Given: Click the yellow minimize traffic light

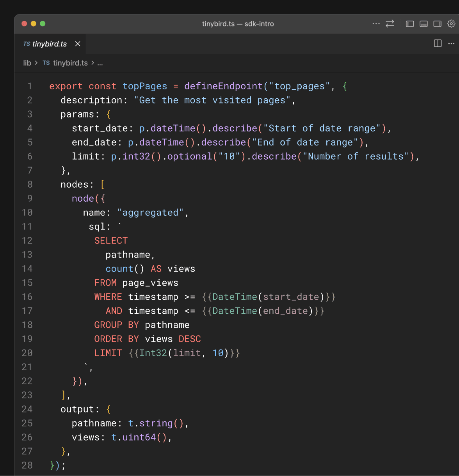Looking at the screenshot, I should coord(34,23).
